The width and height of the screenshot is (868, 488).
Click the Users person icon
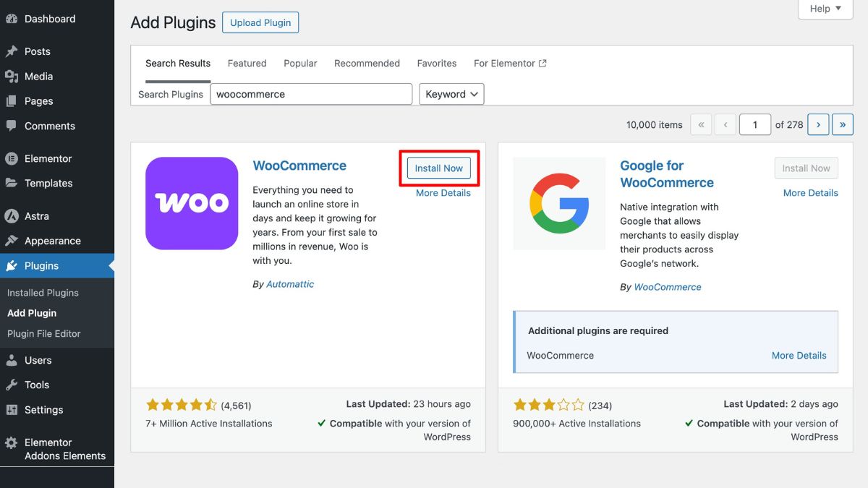click(x=12, y=360)
